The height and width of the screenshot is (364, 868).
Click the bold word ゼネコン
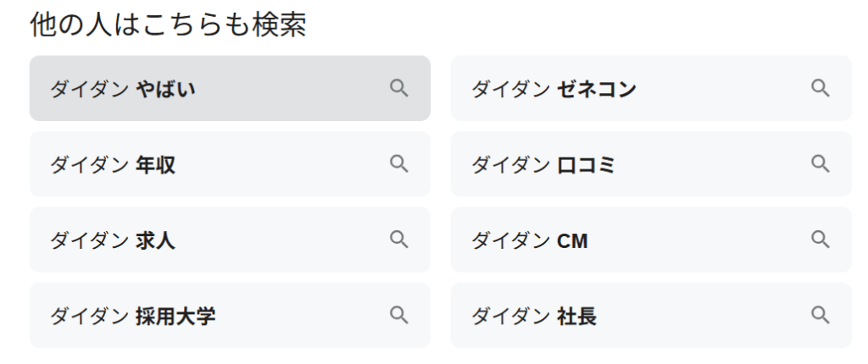pos(597,89)
